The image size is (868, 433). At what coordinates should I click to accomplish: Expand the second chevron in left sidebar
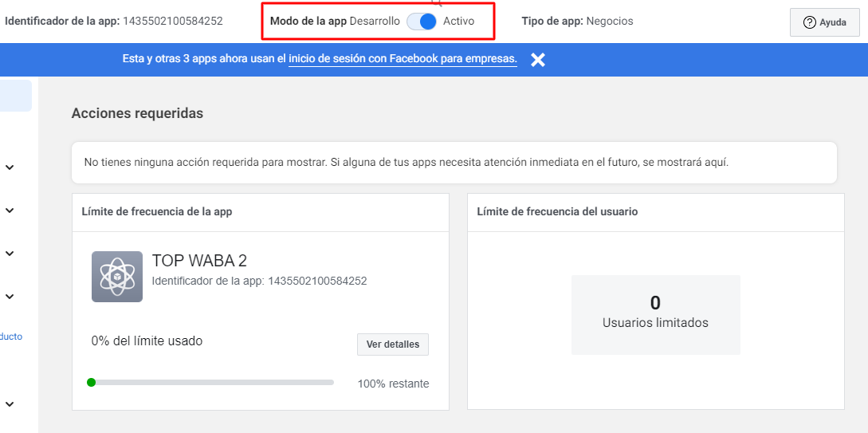10,211
